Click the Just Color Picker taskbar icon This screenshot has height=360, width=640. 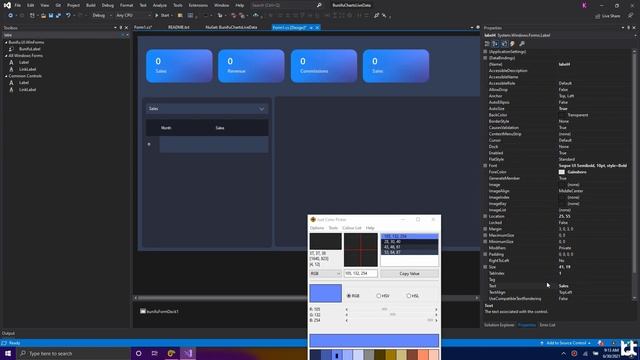pyautogui.click(x=171, y=353)
